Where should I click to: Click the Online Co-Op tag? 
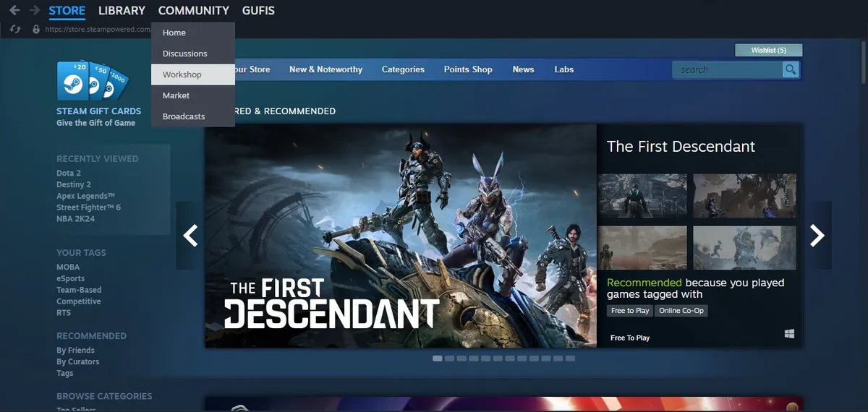tap(681, 311)
